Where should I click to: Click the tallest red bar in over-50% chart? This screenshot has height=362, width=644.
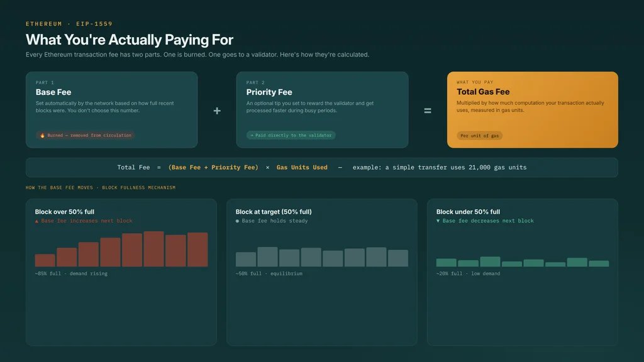tap(153, 249)
